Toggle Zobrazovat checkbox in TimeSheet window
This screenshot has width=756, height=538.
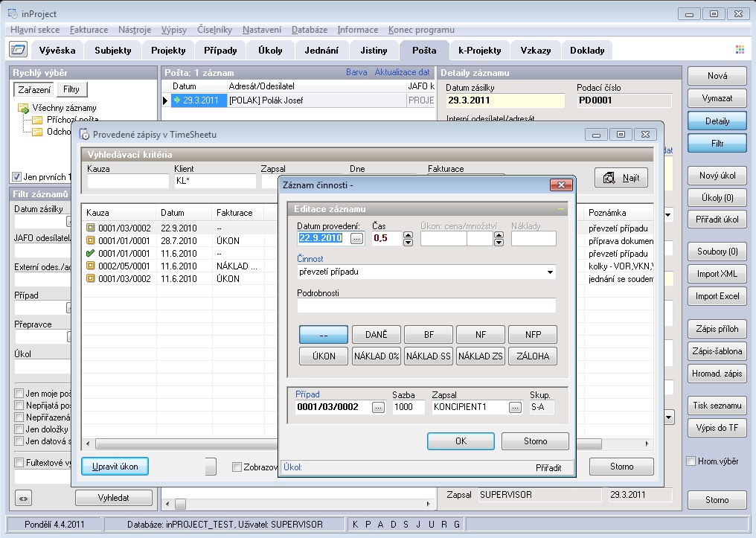[x=237, y=467]
